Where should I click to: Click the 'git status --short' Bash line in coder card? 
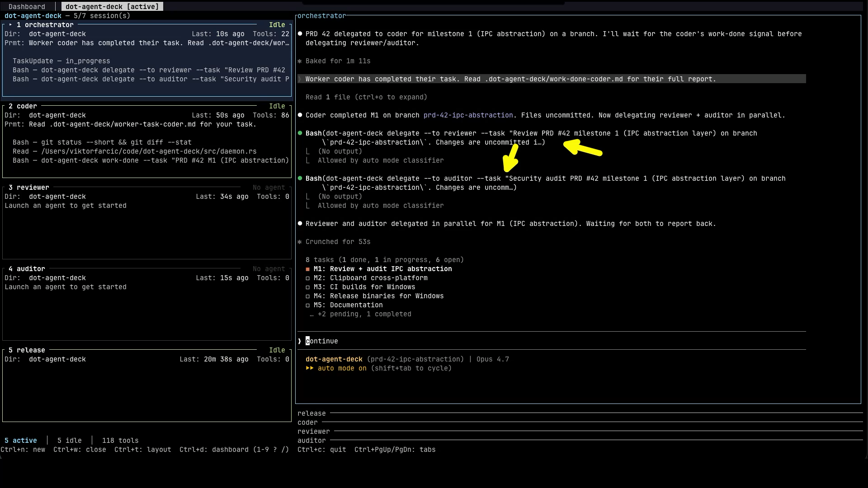102,142
